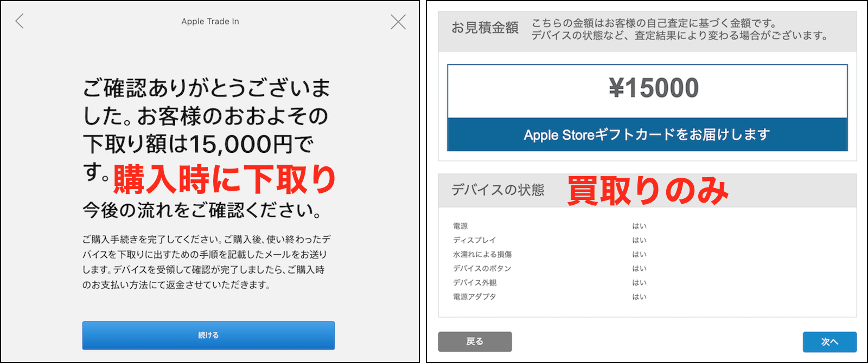This screenshot has width=868, height=363.
Task: Proceed with the 次へ button
Action: [829, 342]
